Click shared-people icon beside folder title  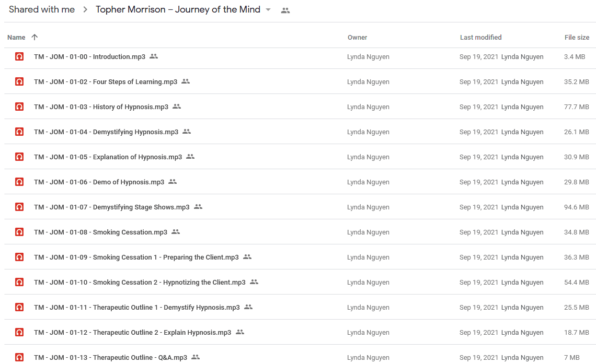click(285, 10)
